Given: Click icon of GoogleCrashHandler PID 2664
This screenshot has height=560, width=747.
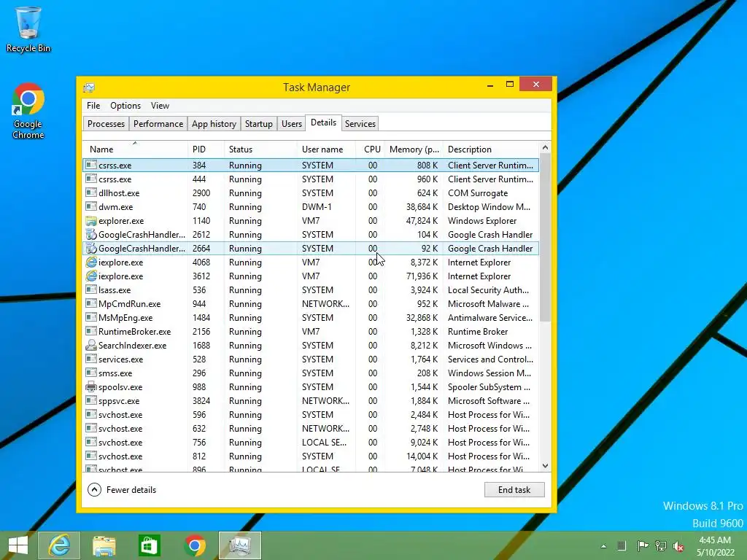Looking at the screenshot, I should tap(91, 249).
